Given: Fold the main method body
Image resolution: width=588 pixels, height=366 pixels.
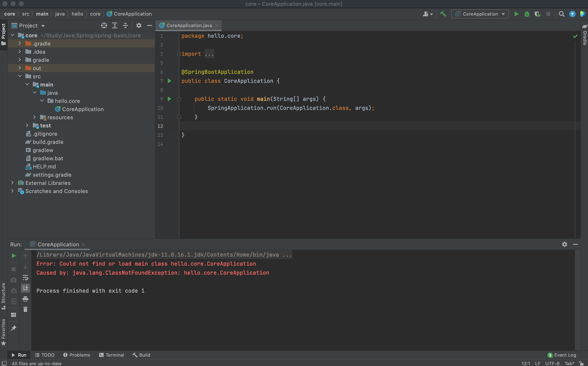Looking at the screenshot, I should 179,99.
